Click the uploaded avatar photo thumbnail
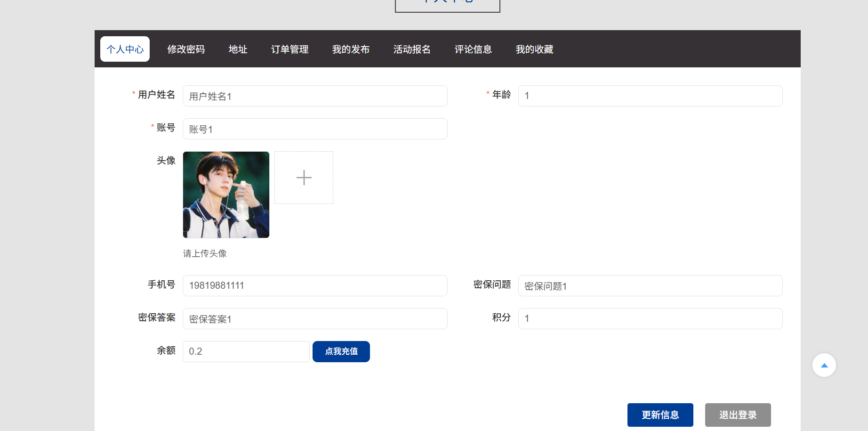Image resolution: width=868 pixels, height=431 pixels. [x=226, y=195]
